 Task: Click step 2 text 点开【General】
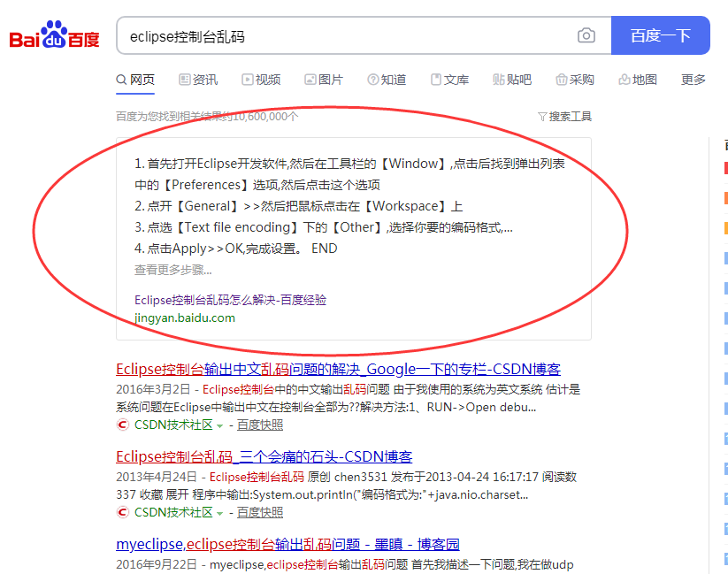pyautogui.click(x=298, y=206)
